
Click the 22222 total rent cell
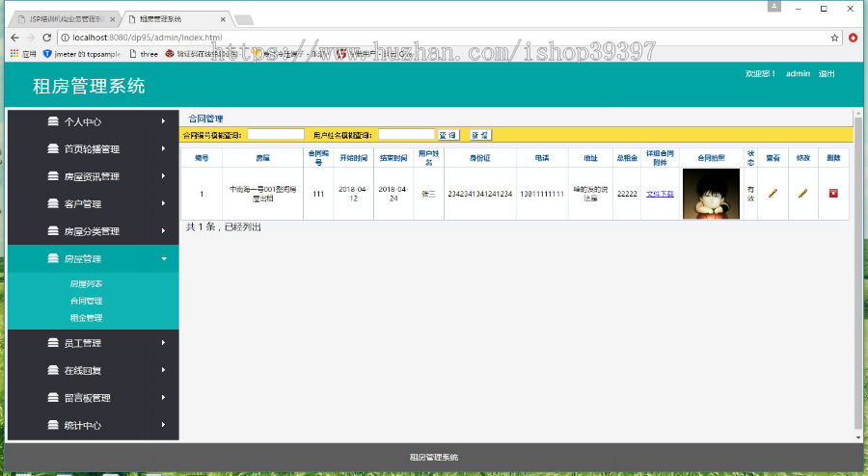tap(627, 194)
